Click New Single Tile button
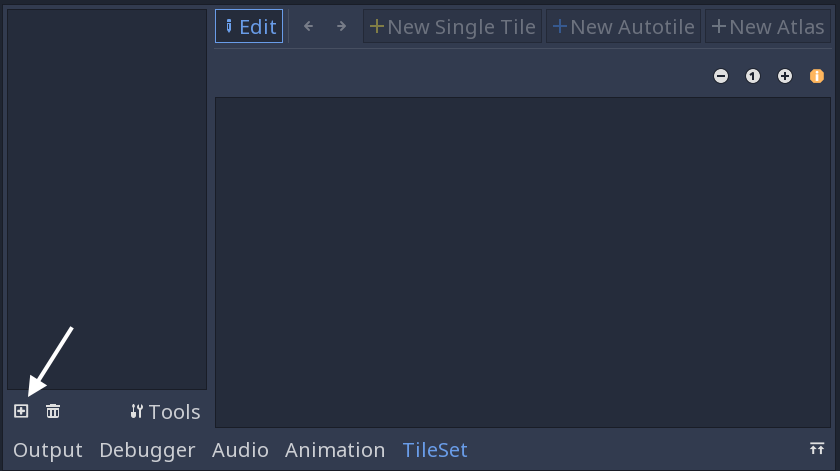This screenshot has height=471, width=840. coord(453,27)
